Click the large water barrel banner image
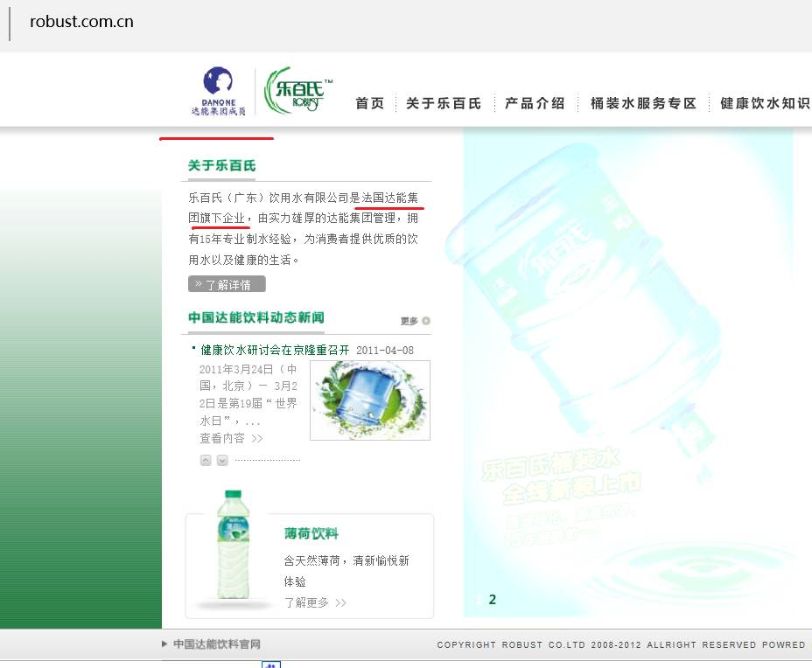 (627, 372)
